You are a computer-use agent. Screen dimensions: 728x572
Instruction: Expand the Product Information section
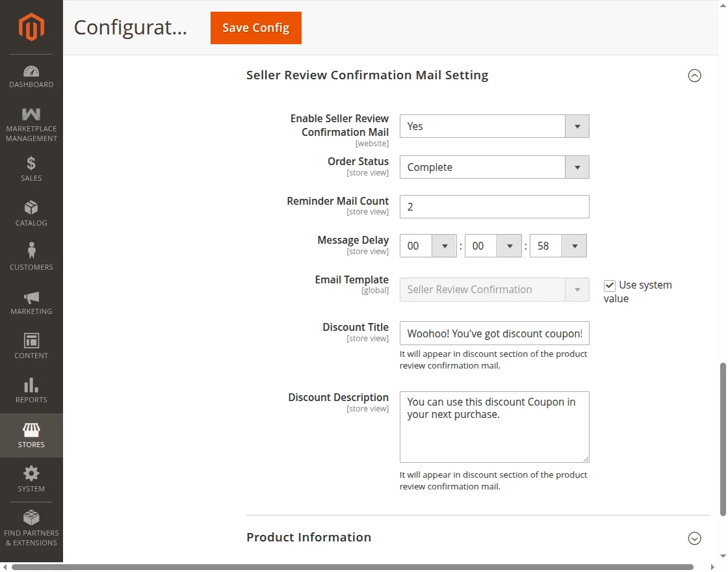(x=694, y=538)
